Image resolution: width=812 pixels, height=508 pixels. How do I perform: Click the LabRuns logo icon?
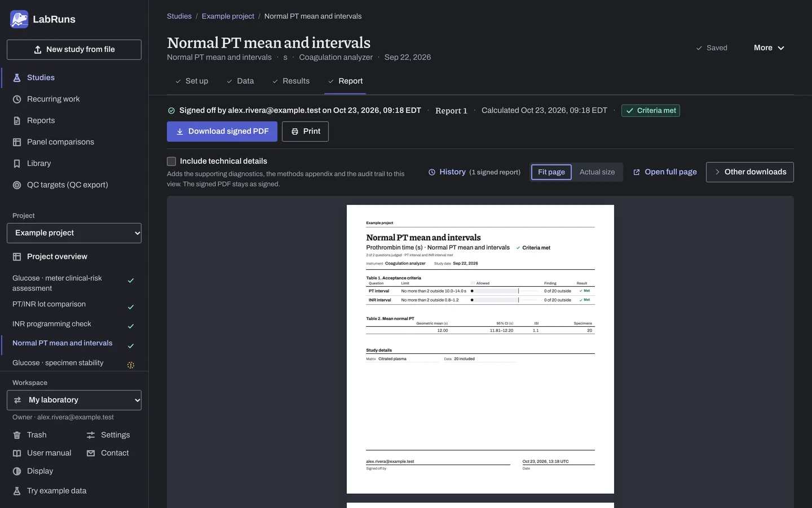pyautogui.click(x=19, y=19)
